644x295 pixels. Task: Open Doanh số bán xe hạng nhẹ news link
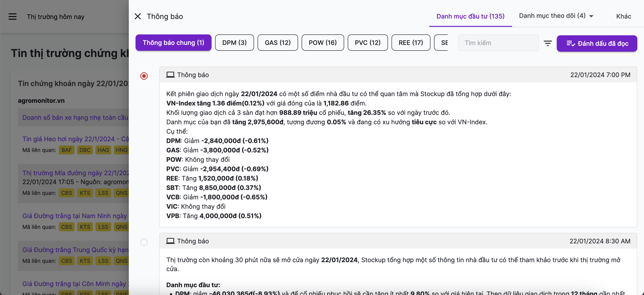click(75, 117)
